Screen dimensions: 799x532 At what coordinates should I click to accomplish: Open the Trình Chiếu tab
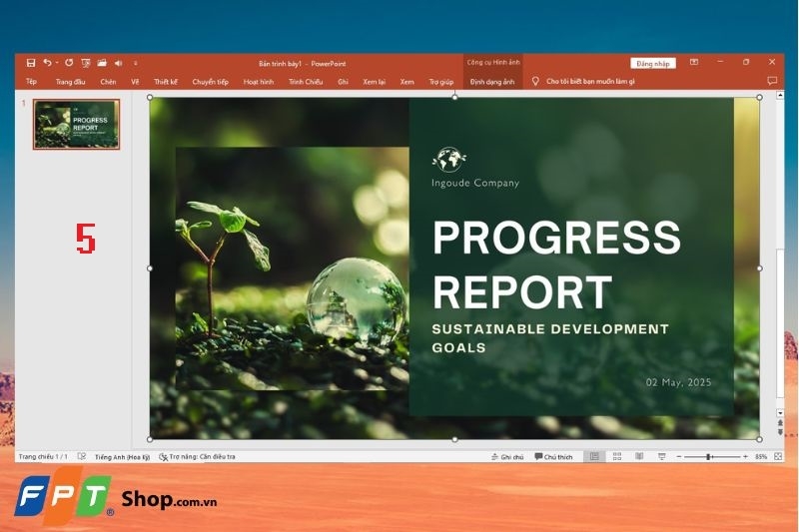point(306,82)
